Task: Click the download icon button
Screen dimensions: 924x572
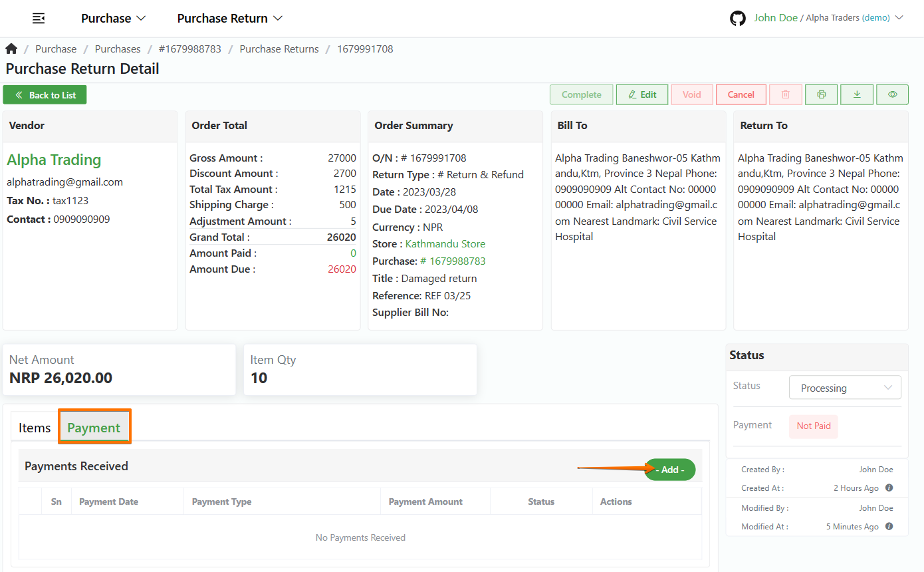Action: point(857,94)
